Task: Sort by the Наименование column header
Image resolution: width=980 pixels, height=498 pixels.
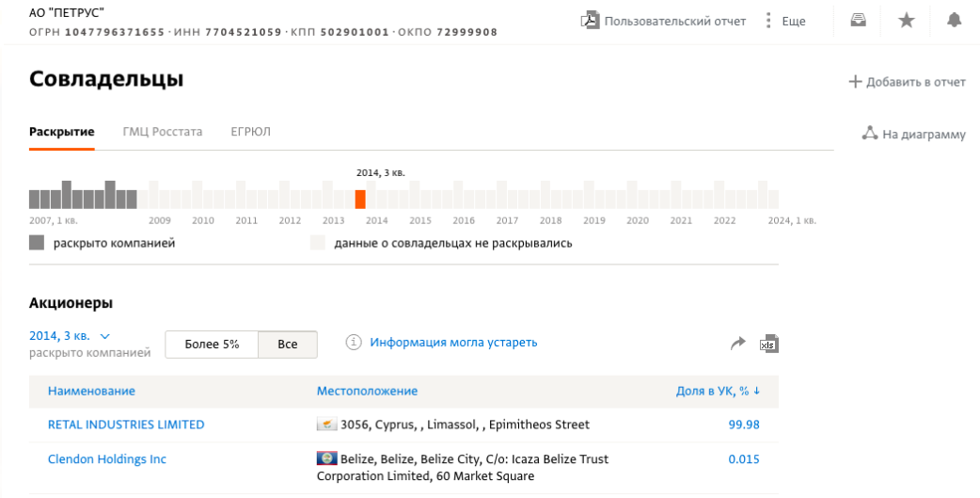Action: (x=91, y=391)
